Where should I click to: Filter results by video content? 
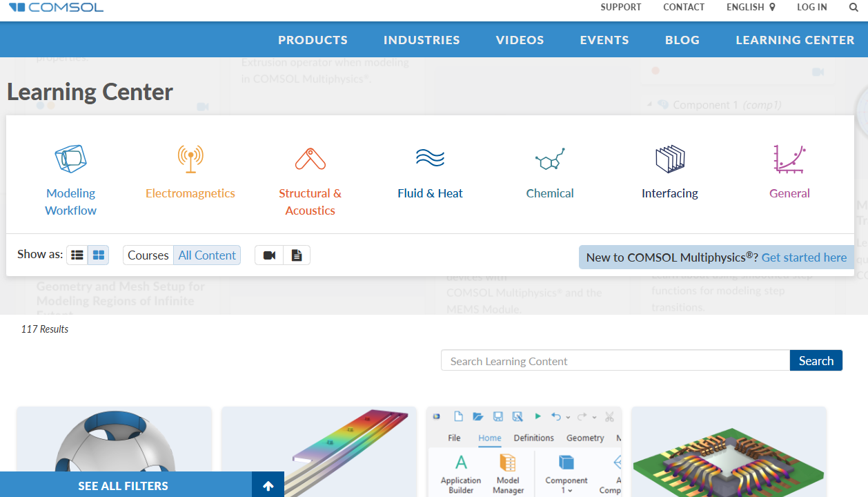(269, 255)
